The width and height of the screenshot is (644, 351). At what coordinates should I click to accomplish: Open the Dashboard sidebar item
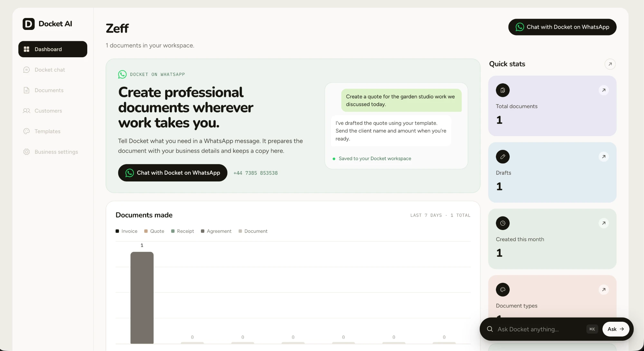coord(53,49)
